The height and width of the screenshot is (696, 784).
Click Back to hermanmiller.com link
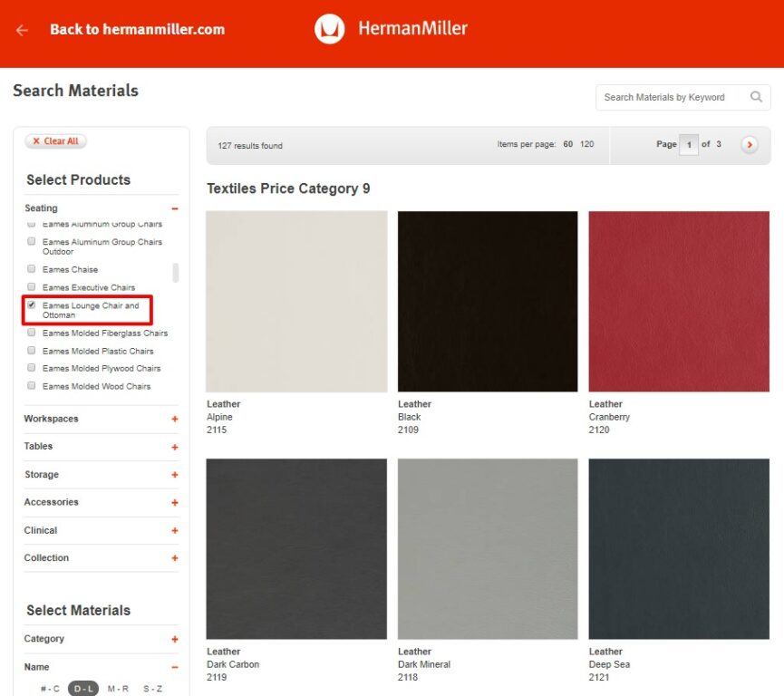click(138, 30)
